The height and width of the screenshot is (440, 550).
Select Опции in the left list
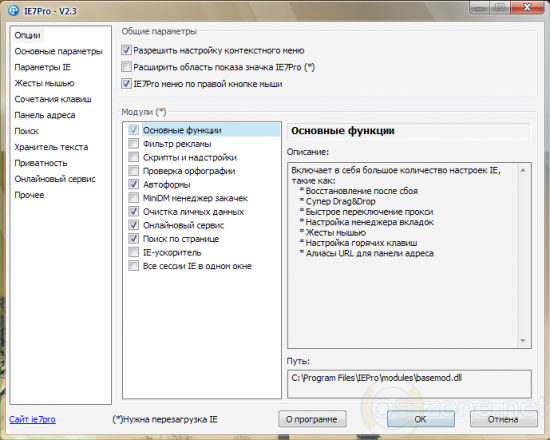(27, 35)
